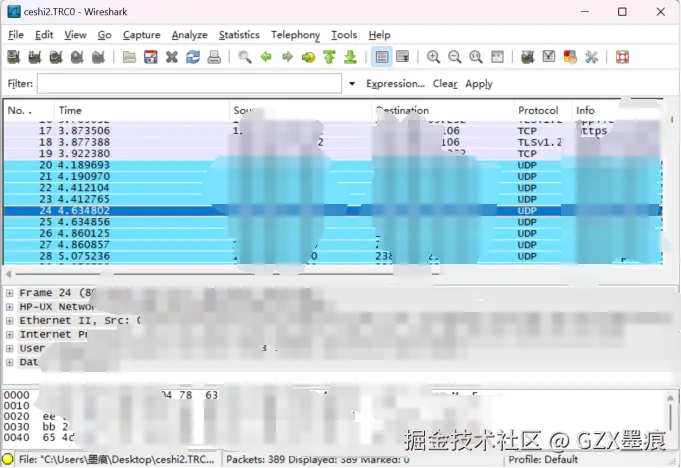This screenshot has height=468, width=681.
Task: Click expert info circle in status bar
Action: tap(7, 459)
